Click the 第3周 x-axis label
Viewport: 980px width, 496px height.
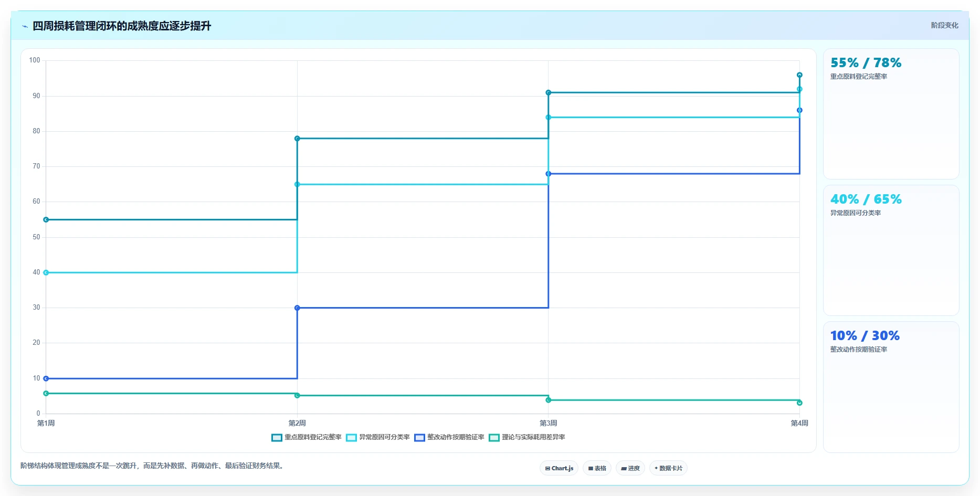tap(549, 423)
